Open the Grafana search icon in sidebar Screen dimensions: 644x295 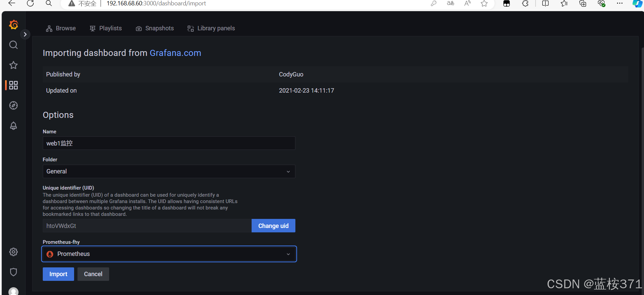click(13, 45)
